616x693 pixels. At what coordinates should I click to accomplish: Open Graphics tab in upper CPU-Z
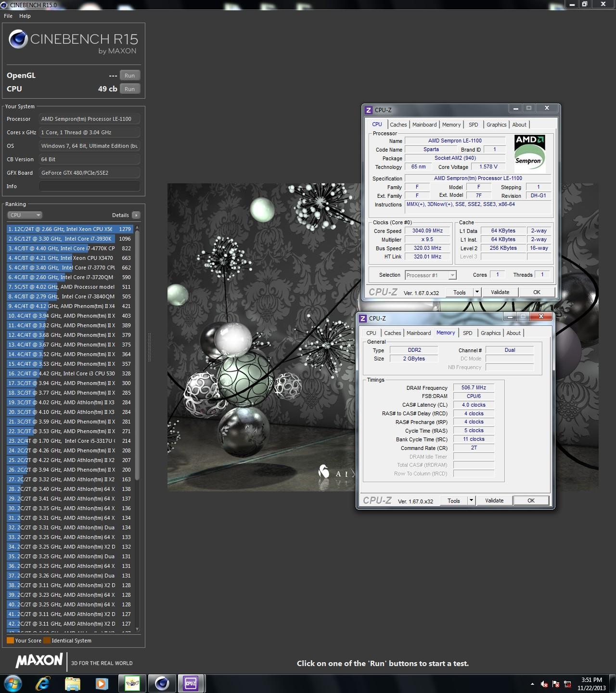[x=497, y=125]
